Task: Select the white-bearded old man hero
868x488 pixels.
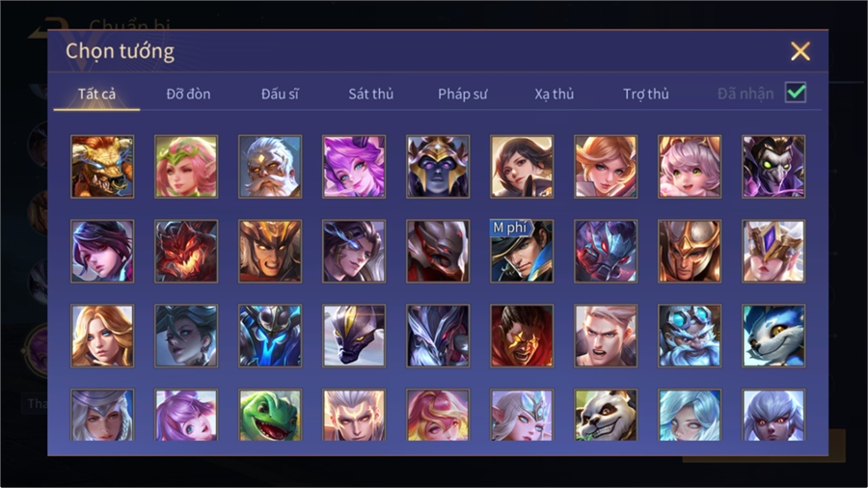Action: click(x=270, y=167)
